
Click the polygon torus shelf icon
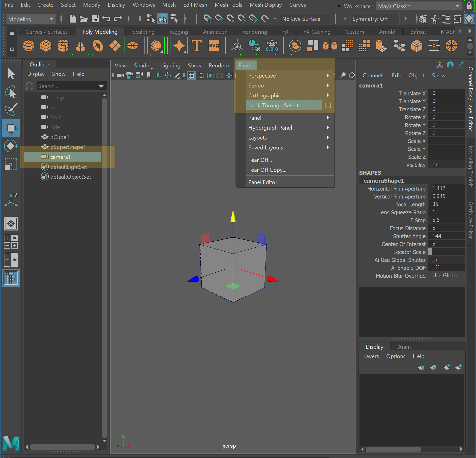[x=98, y=46]
